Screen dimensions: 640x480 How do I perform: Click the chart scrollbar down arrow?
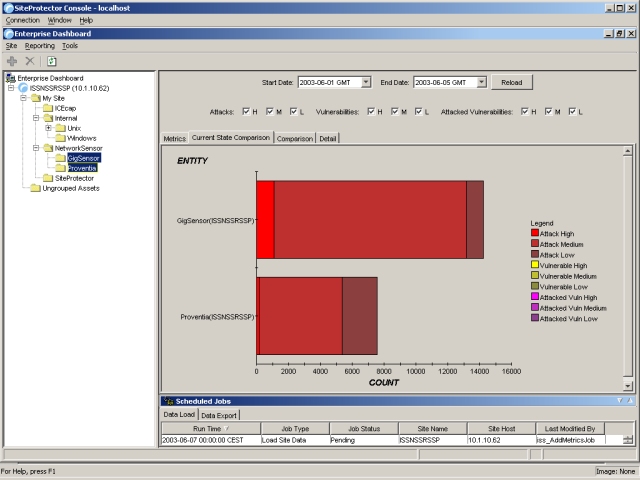point(628,385)
